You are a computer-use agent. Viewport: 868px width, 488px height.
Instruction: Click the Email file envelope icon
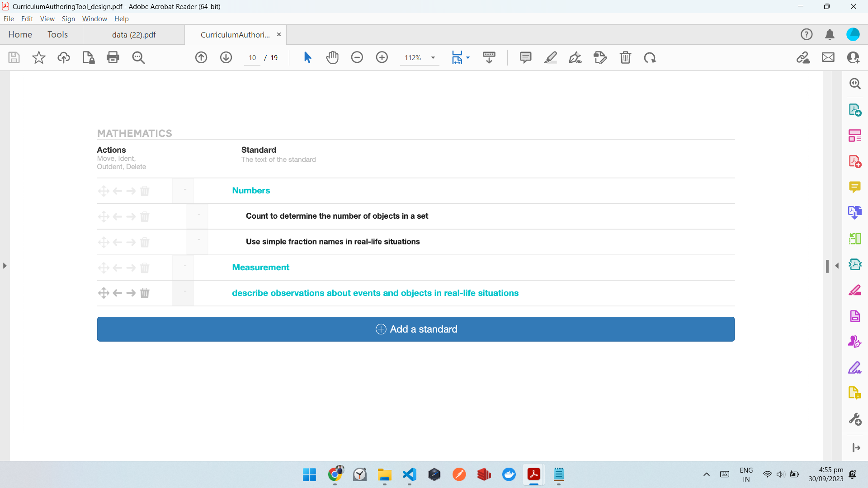[828, 57]
